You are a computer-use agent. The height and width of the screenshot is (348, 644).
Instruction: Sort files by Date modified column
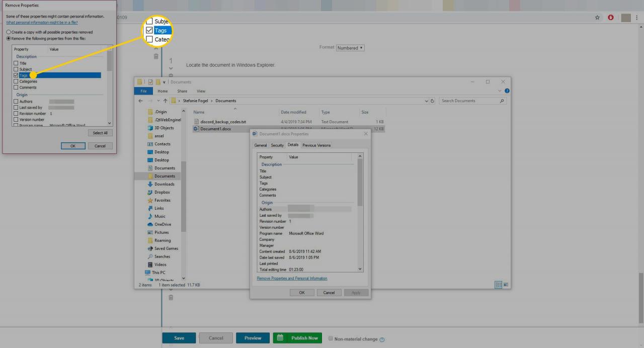(293, 112)
